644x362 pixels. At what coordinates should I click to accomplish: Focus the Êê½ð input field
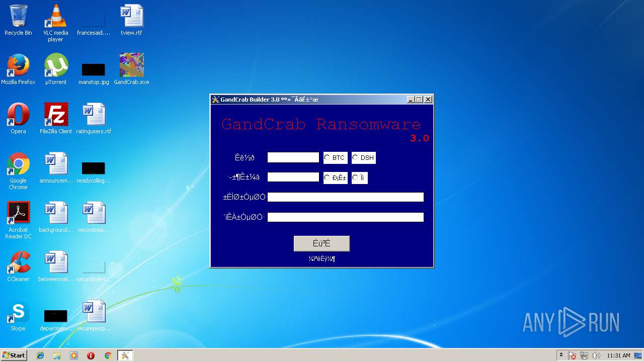pyautogui.click(x=293, y=157)
